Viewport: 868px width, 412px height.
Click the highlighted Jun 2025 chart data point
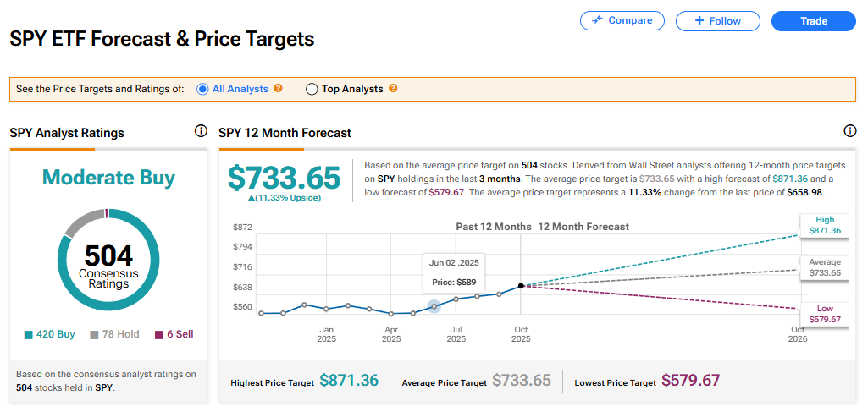(434, 306)
